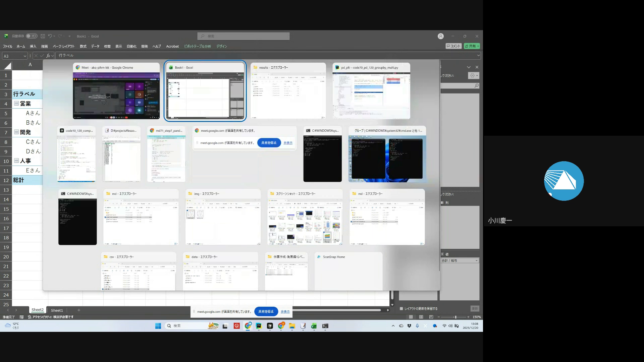Click the user account avatar icon
This screenshot has width=644, height=362.
click(x=441, y=36)
